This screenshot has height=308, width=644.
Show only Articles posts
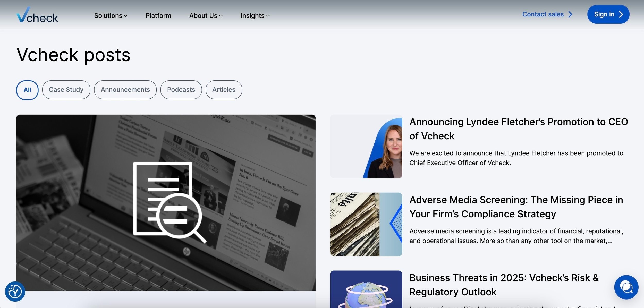tap(224, 90)
